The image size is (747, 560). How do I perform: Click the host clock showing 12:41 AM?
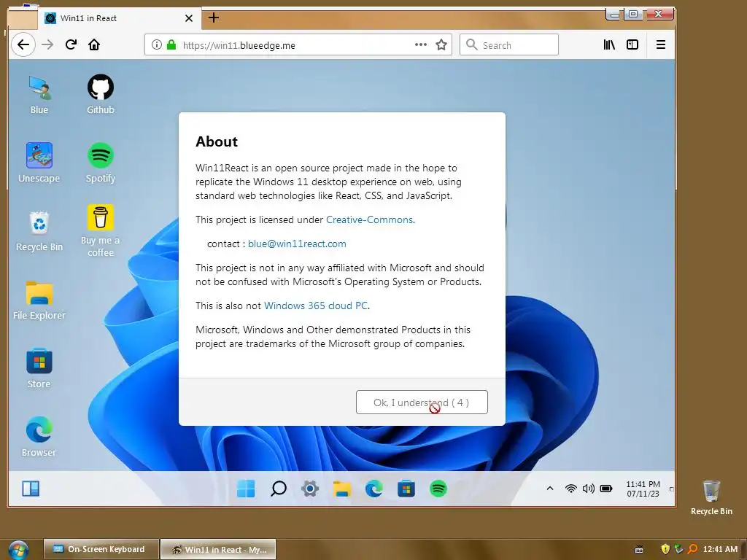720,549
